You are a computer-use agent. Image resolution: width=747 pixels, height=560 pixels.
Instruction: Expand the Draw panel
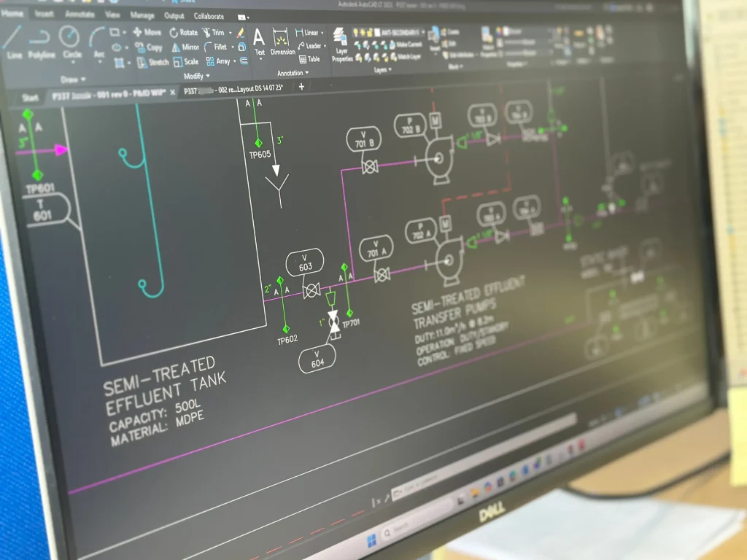click(73, 79)
